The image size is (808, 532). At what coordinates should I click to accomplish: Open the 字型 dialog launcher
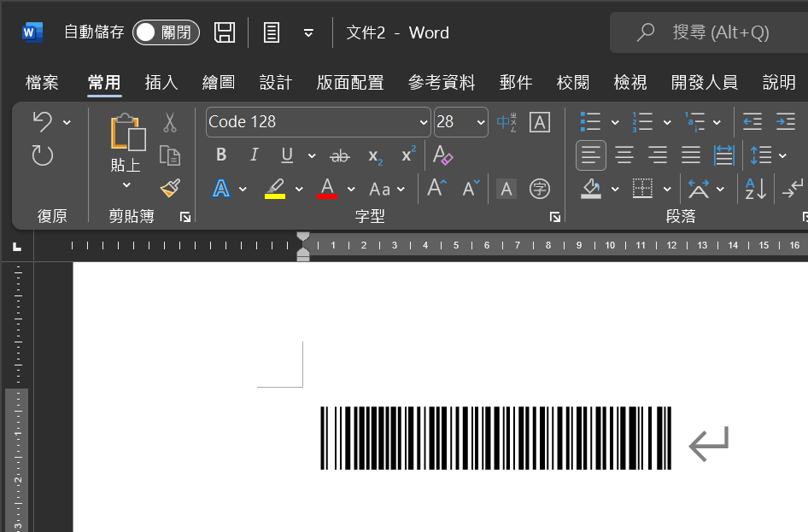pyautogui.click(x=555, y=218)
